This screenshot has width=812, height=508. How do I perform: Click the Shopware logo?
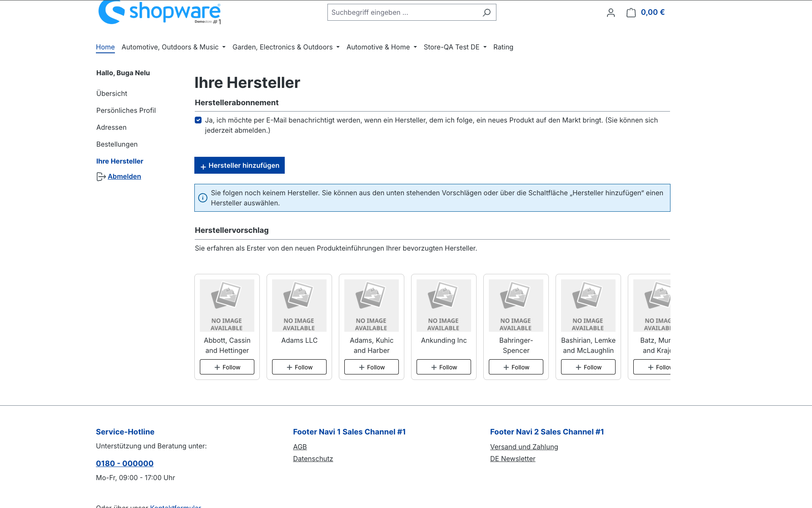click(159, 12)
